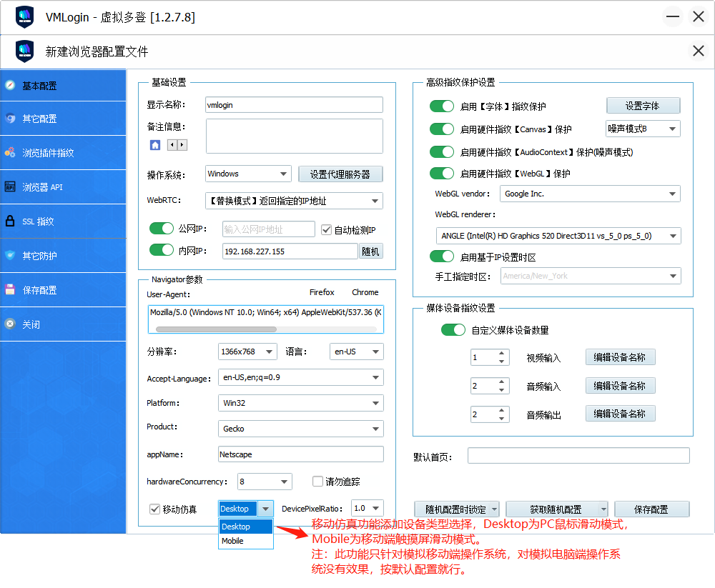
Task: Open the 其它配置 sidebar tab
Action: pos(40,119)
